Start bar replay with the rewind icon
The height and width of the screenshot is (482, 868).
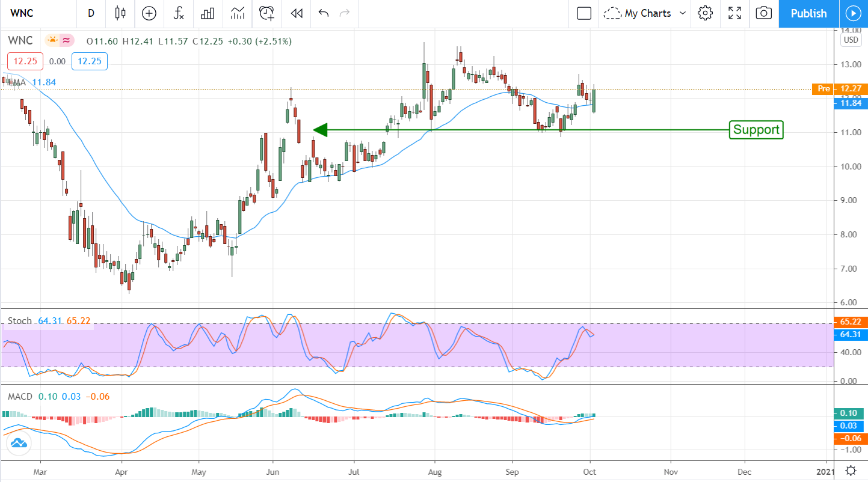[296, 13]
